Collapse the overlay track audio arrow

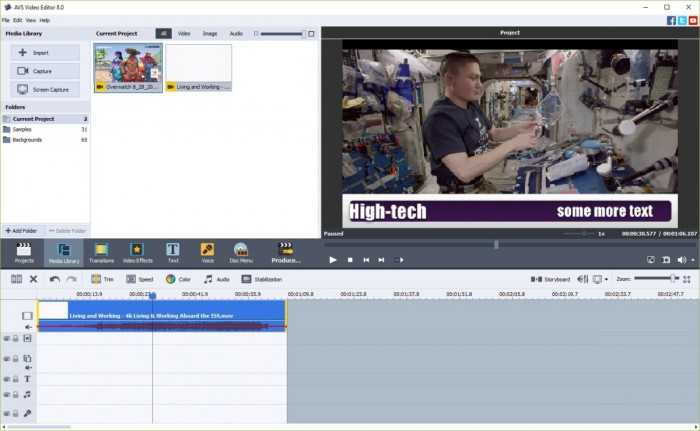(x=28, y=368)
